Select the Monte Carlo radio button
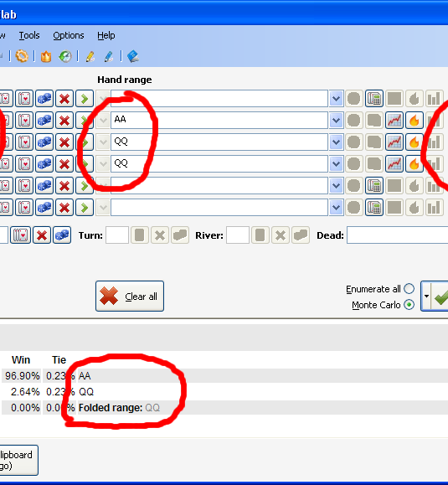The width and height of the screenshot is (448, 485). coord(409,305)
